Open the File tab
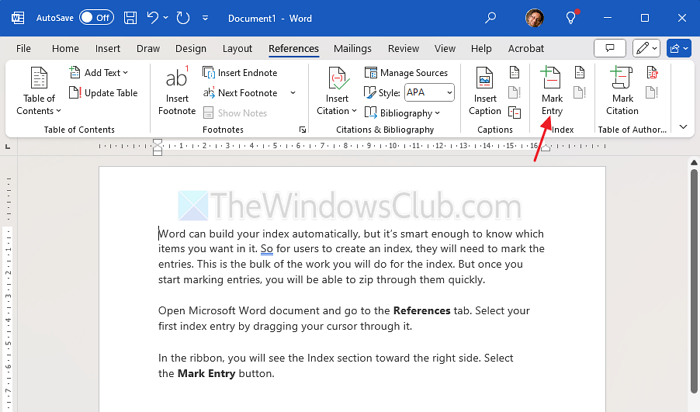Image resolution: width=700 pixels, height=412 pixels. coord(23,48)
